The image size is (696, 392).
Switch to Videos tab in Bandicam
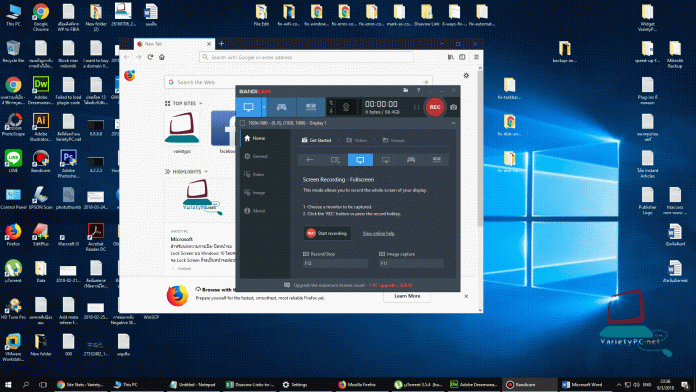[x=357, y=140]
